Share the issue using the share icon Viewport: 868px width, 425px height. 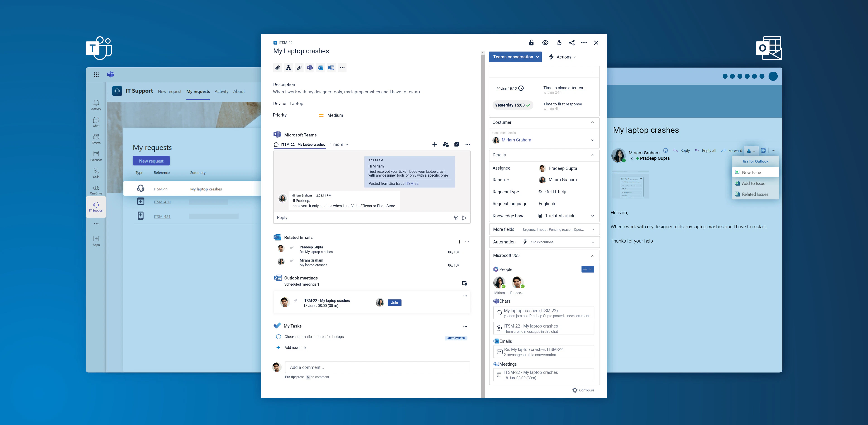[572, 43]
